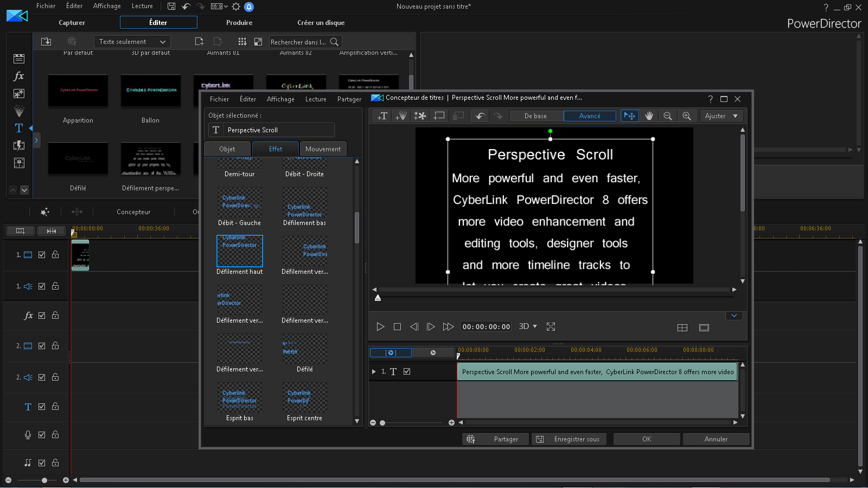The height and width of the screenshot is (488, 868).
Task: Open the Particle Room icon in sidebar
Action: tap(19, 111)
